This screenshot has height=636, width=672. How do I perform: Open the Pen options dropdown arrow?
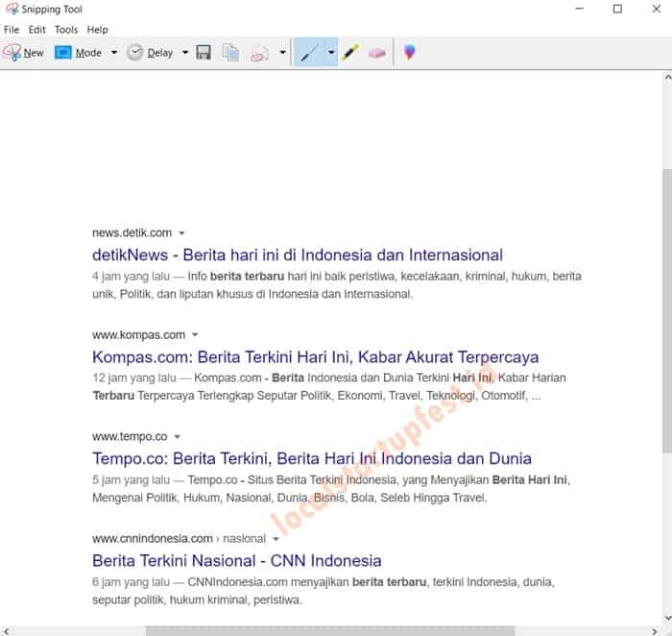[331, 52]
